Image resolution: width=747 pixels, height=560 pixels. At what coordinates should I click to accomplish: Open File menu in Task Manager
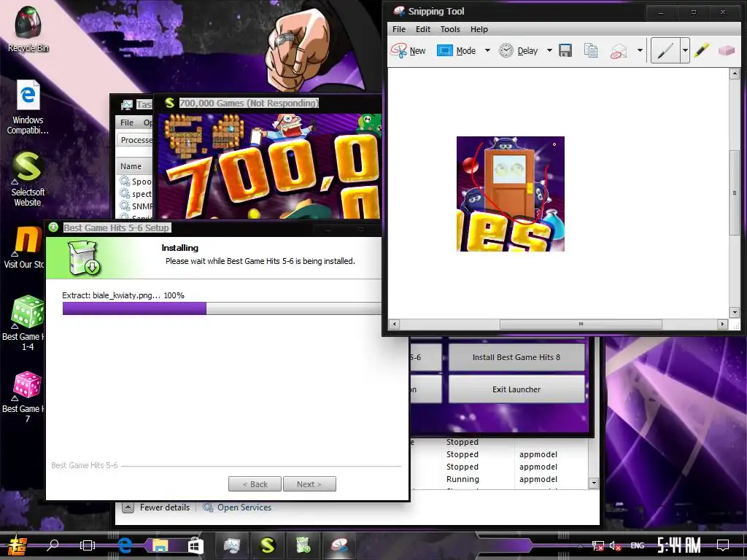point(127,122)
